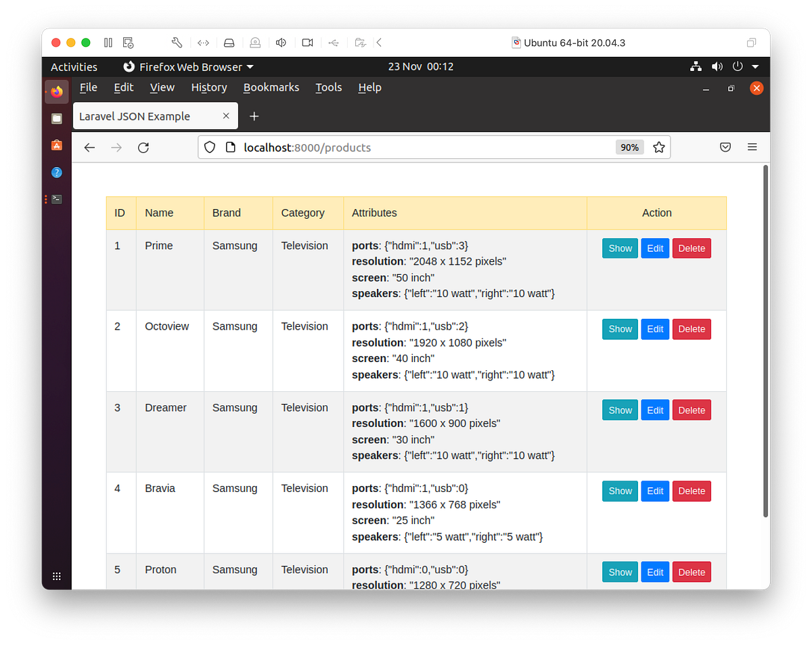This screenshot has width=812, height=645.
Task: Click the network icon in the top bar
Action: coord(696,66)
